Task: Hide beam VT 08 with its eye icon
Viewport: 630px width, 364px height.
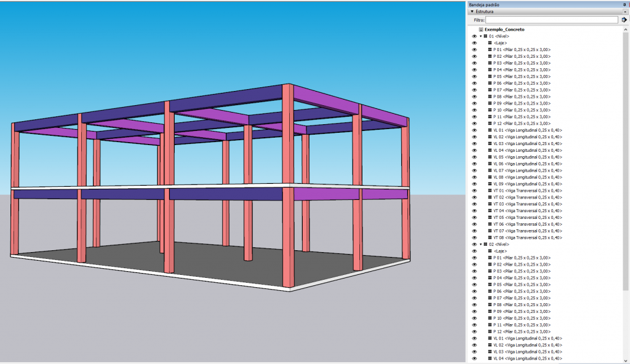Action: pyautogui.click(x=474, y=237)
